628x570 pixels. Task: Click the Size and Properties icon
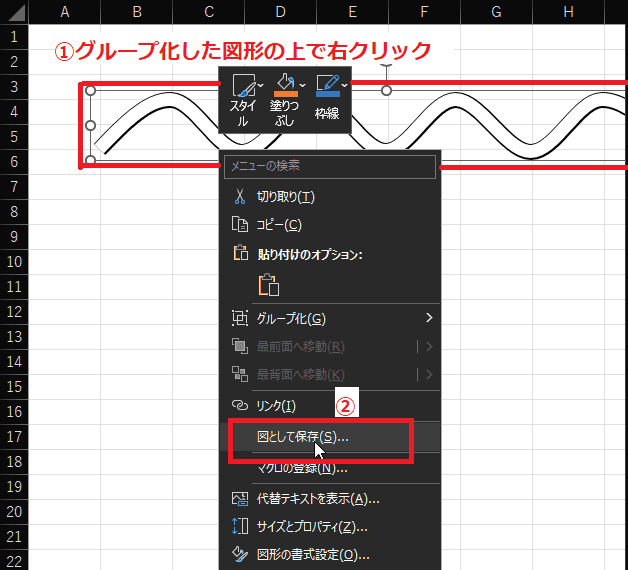click(239, 526)
